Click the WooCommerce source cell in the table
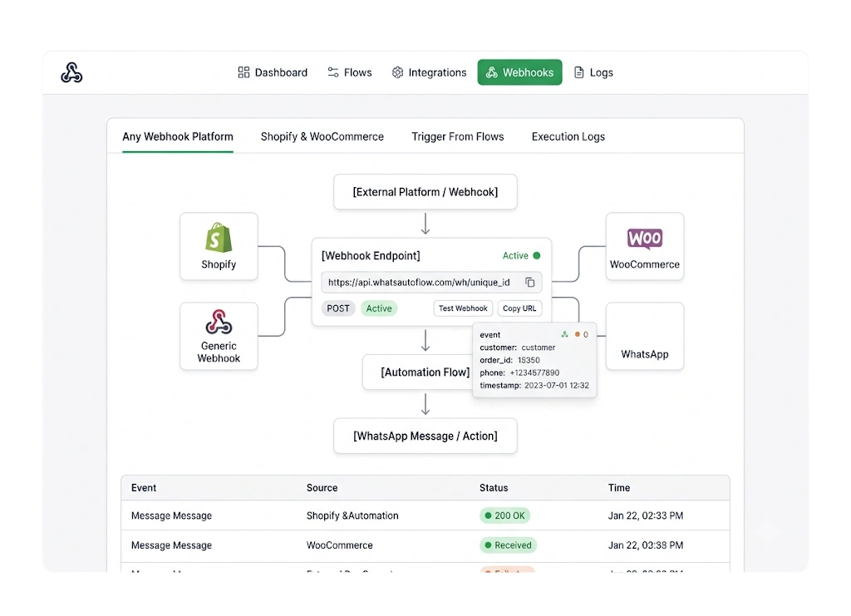 coord(340,545)
